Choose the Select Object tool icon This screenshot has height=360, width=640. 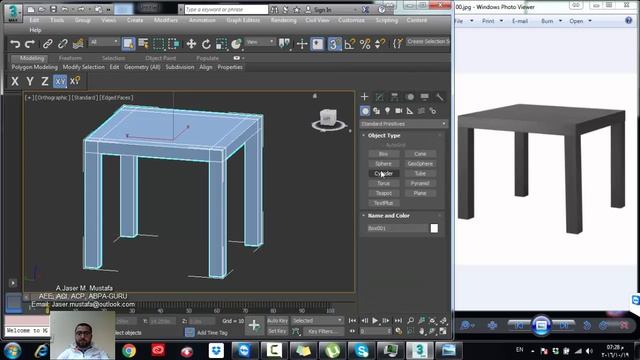click(x=128, y=44)
